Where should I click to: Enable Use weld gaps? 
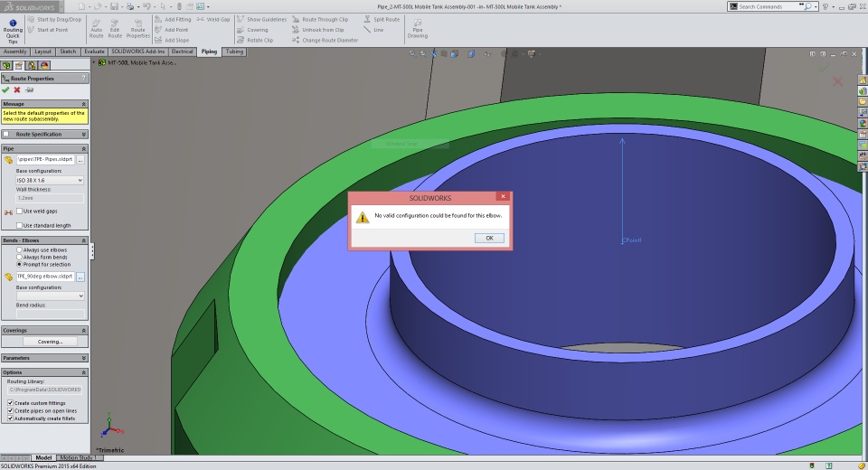point(19,211)
